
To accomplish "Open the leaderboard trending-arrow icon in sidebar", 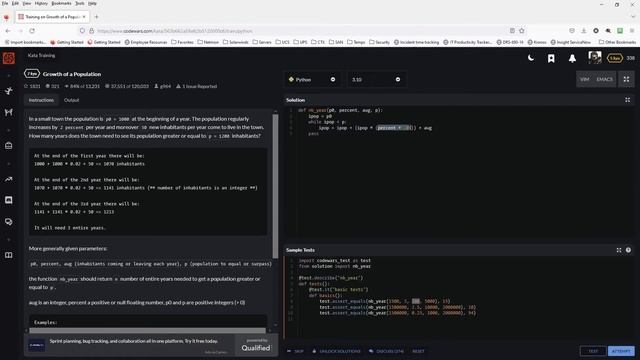I will coord(9,179).
